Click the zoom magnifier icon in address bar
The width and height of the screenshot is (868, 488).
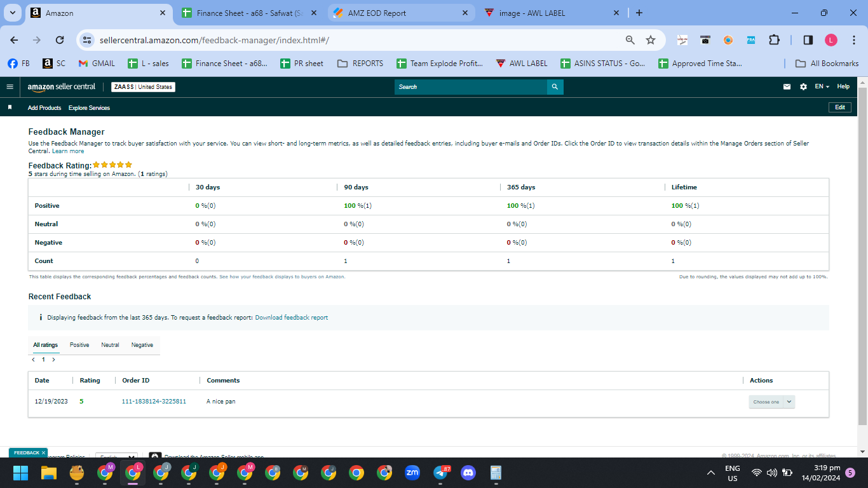(630, 39)
